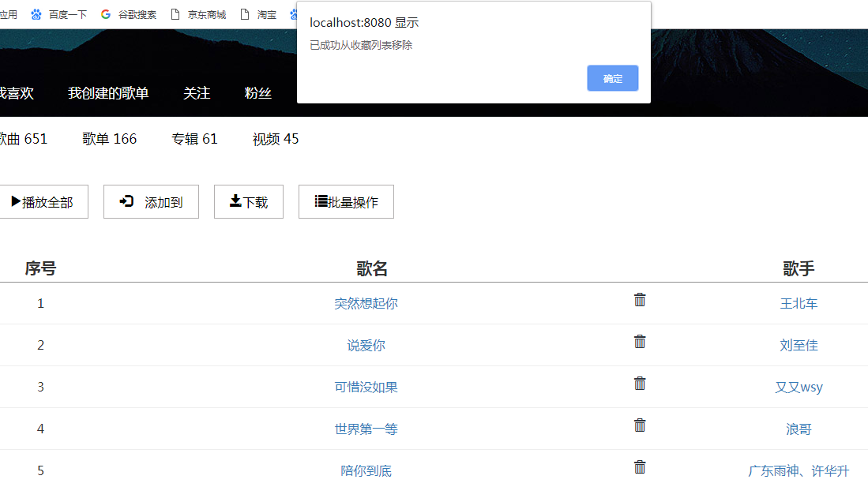Click the 添加到 button
Screen dimensions: 868x487
click(151, 201)
